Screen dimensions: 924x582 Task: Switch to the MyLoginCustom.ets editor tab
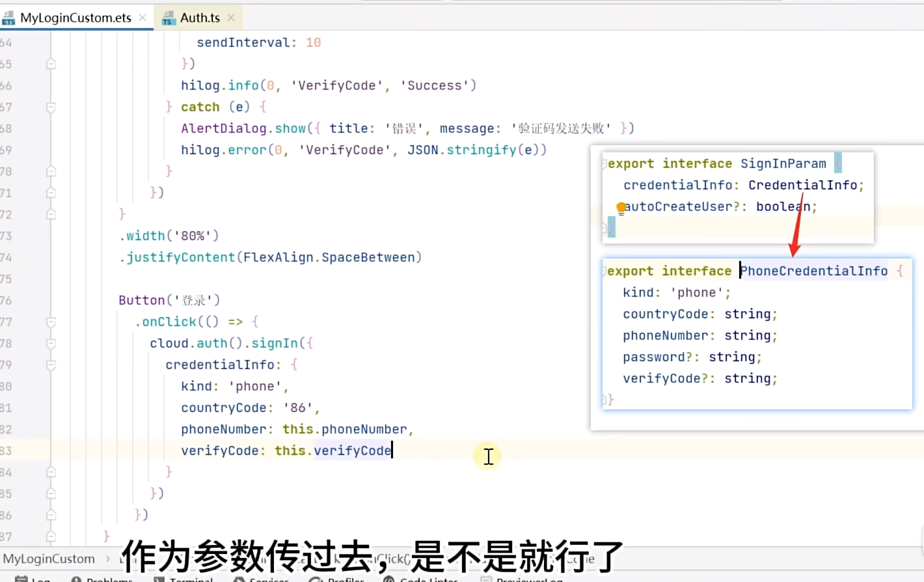pyautogui.click(x=75, y=18)
